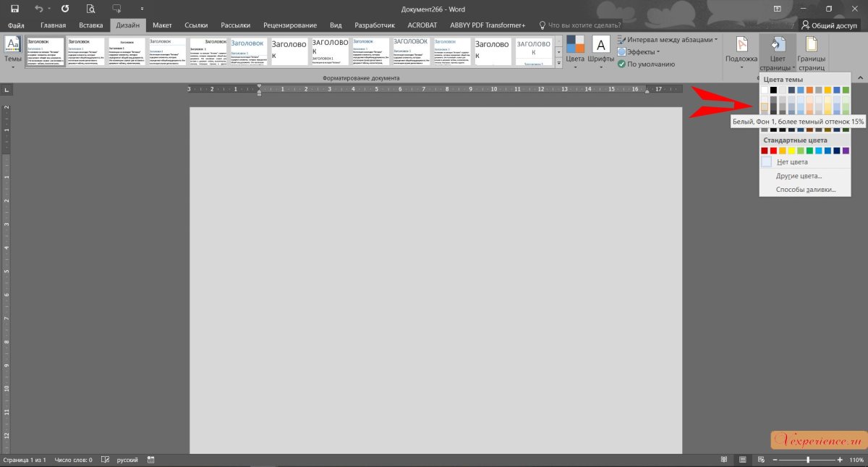Open the Файл tab

[x=16, y=25]
